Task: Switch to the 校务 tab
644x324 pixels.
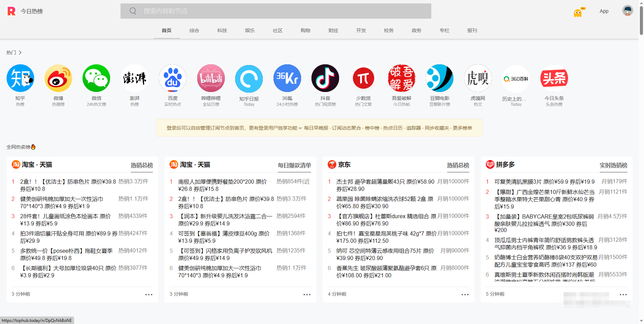Action: click(389, 30)
